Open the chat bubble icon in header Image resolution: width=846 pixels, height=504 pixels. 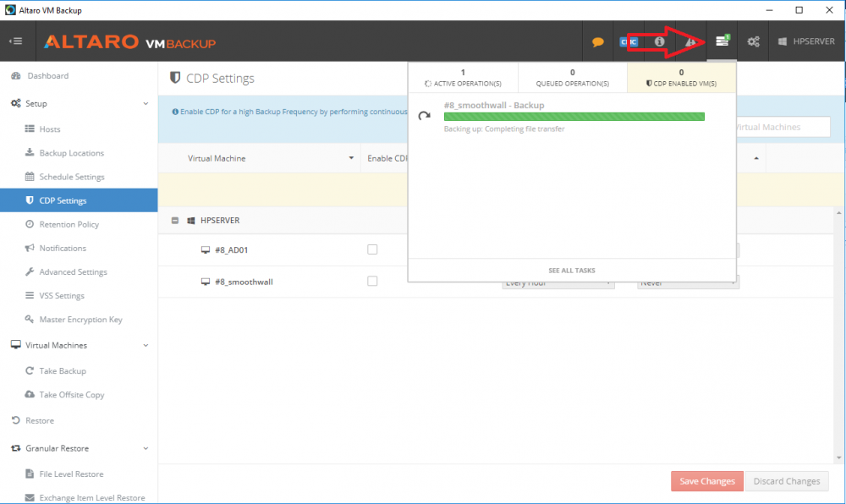coord(598,42)
